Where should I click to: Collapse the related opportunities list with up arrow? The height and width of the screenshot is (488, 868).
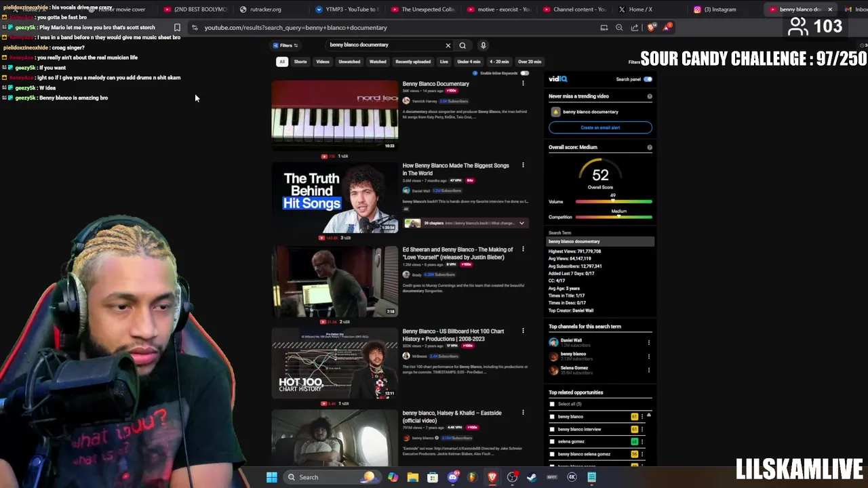648,415
